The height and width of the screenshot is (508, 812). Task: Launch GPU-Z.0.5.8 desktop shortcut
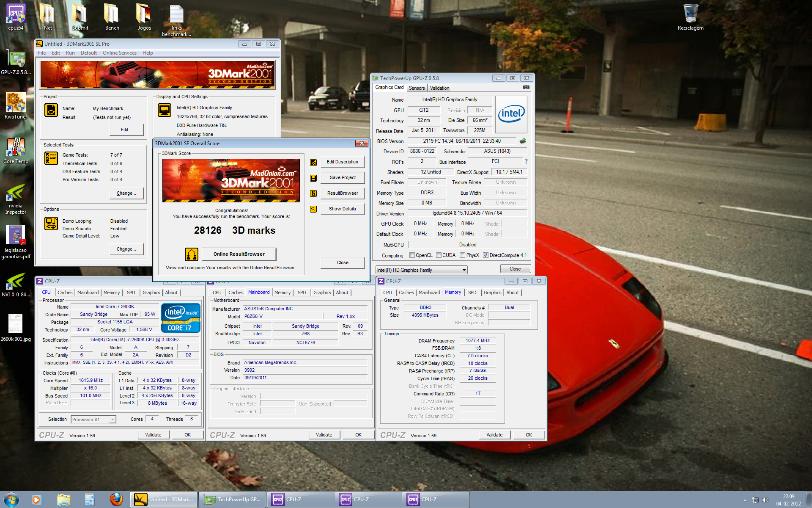click(16, 63)
